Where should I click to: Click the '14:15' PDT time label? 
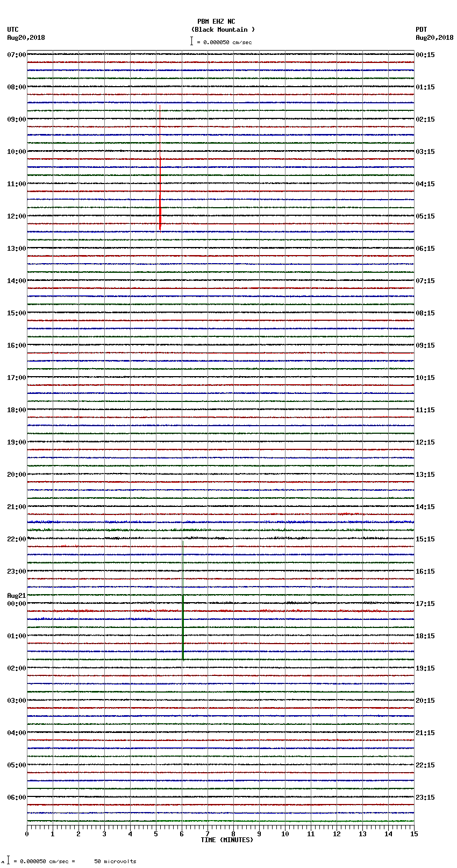[425, 507]
